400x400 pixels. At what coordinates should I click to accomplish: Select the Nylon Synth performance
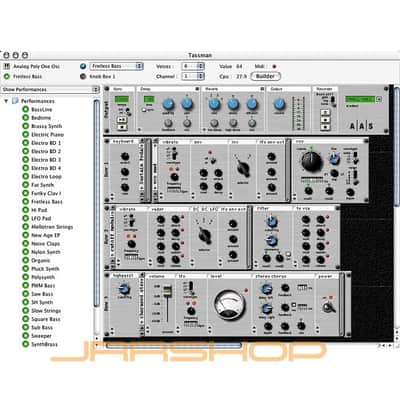(x=46, y=252)
